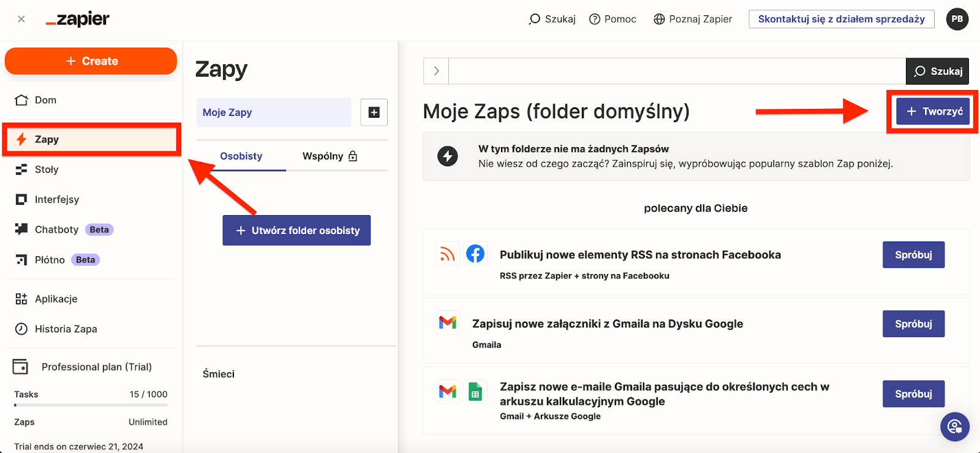Open Chatboty Beta in sidebar
The height and width of the screenshot is (453, 980).
91,229
